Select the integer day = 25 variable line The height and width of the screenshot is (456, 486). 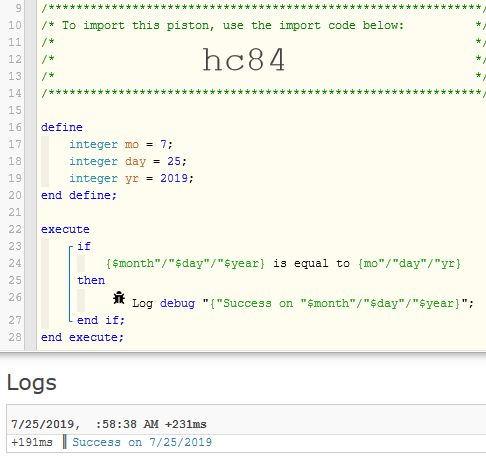click(x=128, y=161)
